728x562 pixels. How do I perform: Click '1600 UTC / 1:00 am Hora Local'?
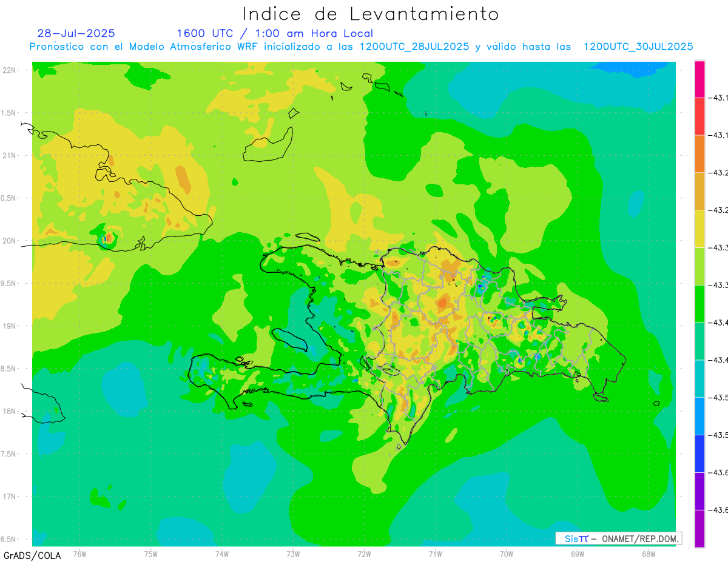pyautogui.click(x=275, y=33)
